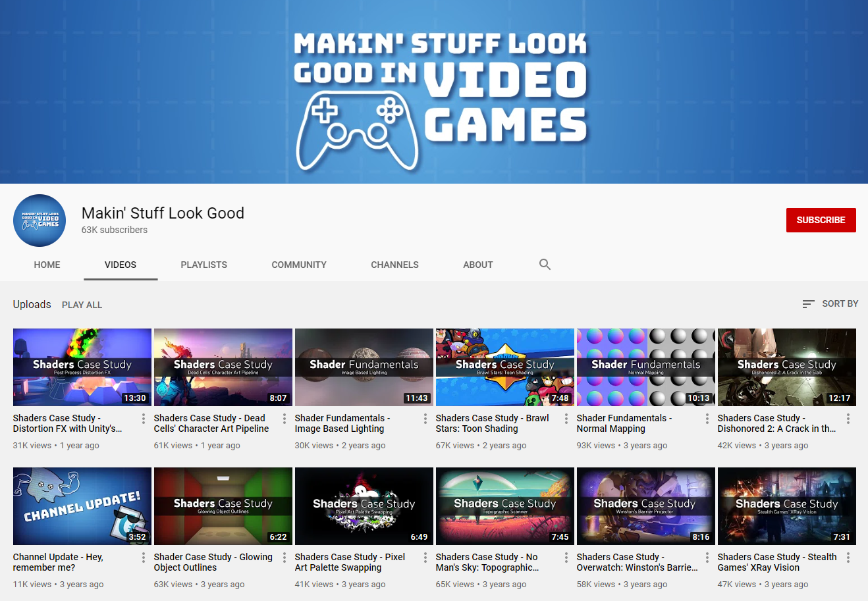The image size is (868, 601).
Task: Open title Dead Cells' Character Art Pipeline
Action: point(211,423)
